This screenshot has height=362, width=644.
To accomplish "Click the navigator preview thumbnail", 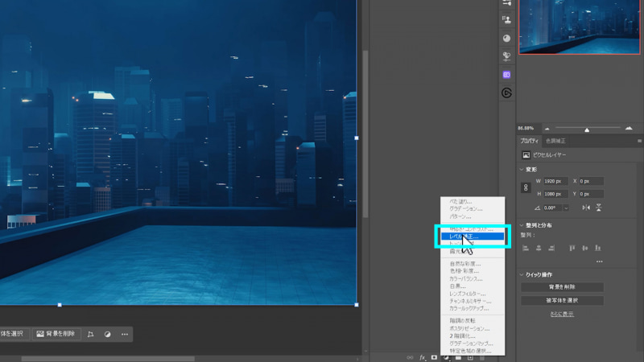I will pos(580,27).
